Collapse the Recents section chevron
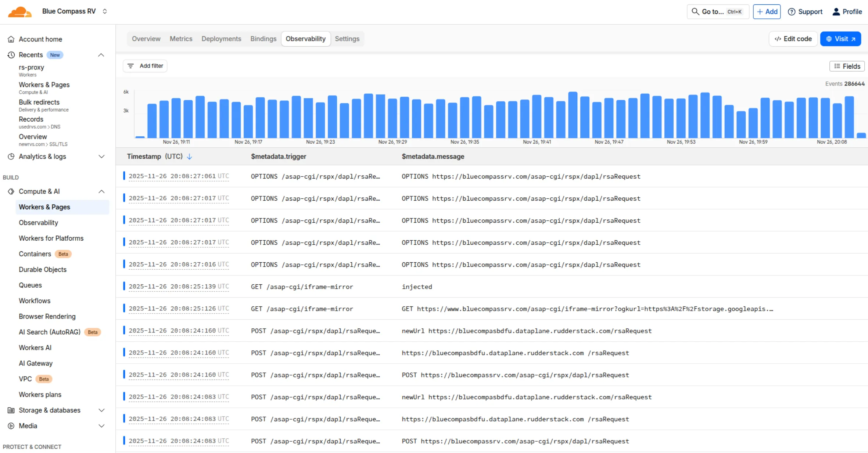Screen dimensions: 868x453 [101, 55]
